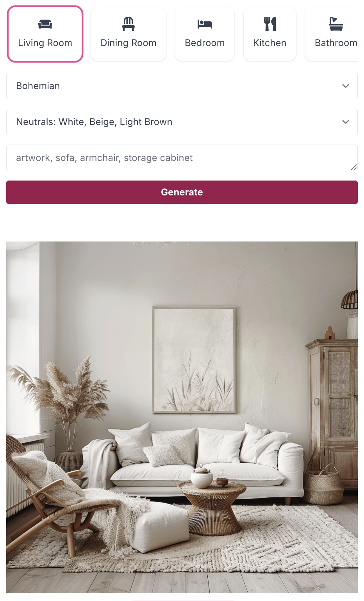Click the textarea resize handle corner

click(x=354, y=167)
